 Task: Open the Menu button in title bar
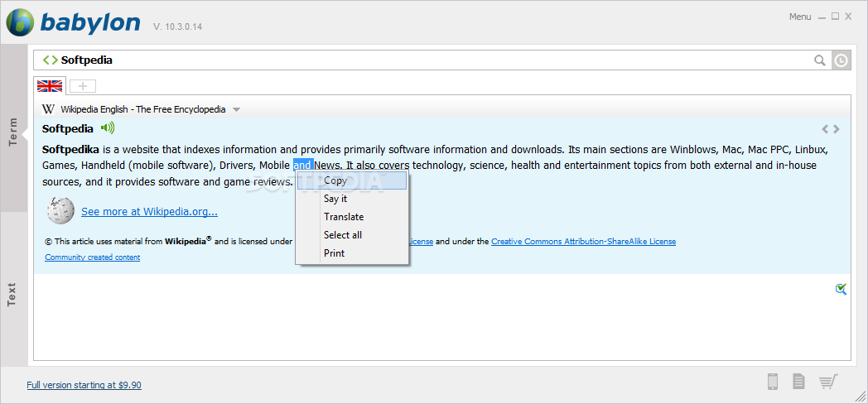tap(800, 17)
